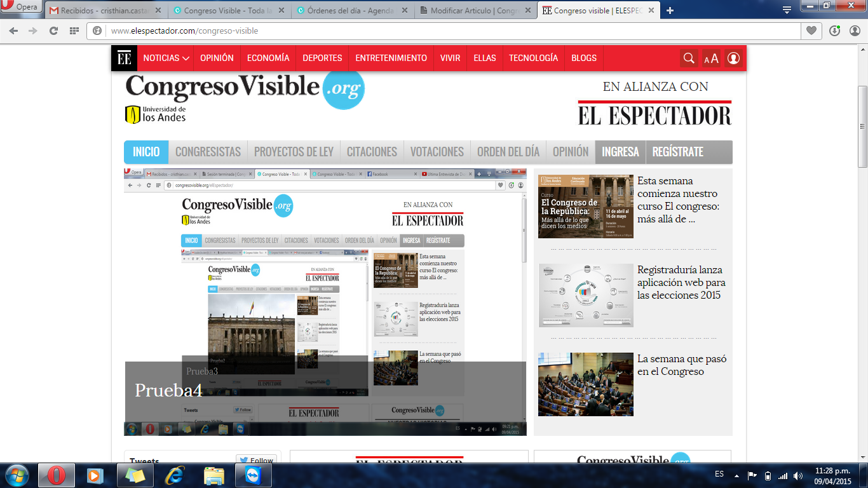Open the Speed Dial grid icon
The image size is (868, 488).
click(x=74, y=30)
